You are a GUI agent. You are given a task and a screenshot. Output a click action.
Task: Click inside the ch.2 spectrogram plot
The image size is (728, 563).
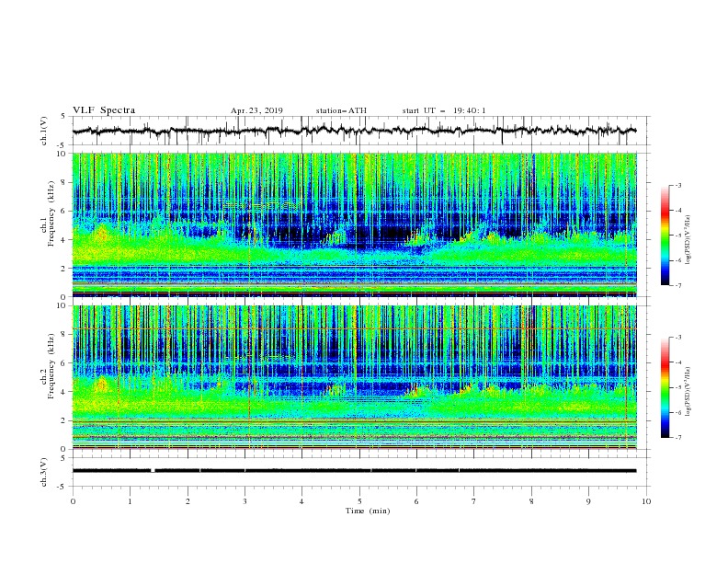coord(354,377)
